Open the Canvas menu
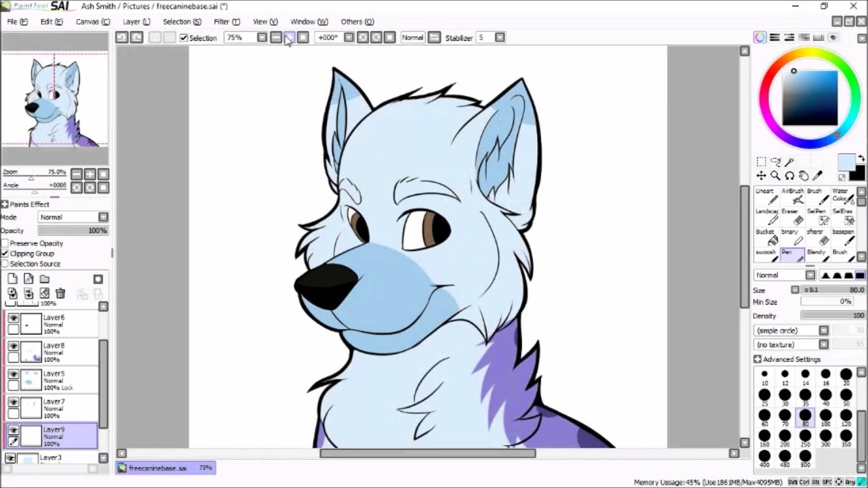This screenshot has width=868, height=488. coord(92,22)
